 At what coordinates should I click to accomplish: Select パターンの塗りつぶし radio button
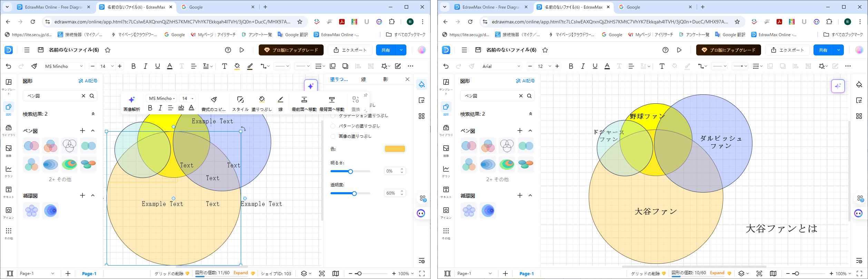click(333, 126)
